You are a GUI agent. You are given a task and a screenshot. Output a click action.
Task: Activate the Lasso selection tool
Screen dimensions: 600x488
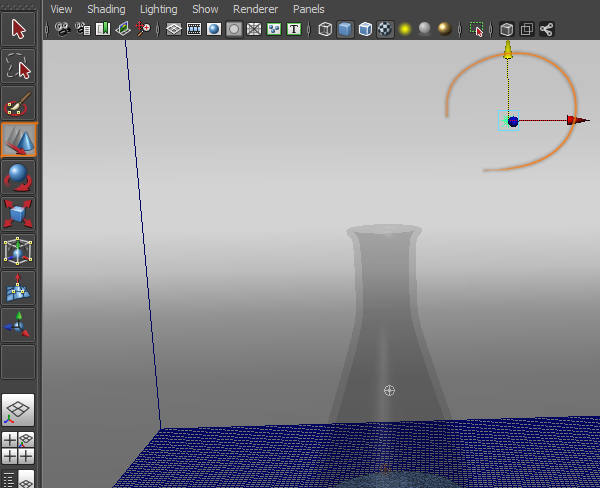[x=19, y=66]
